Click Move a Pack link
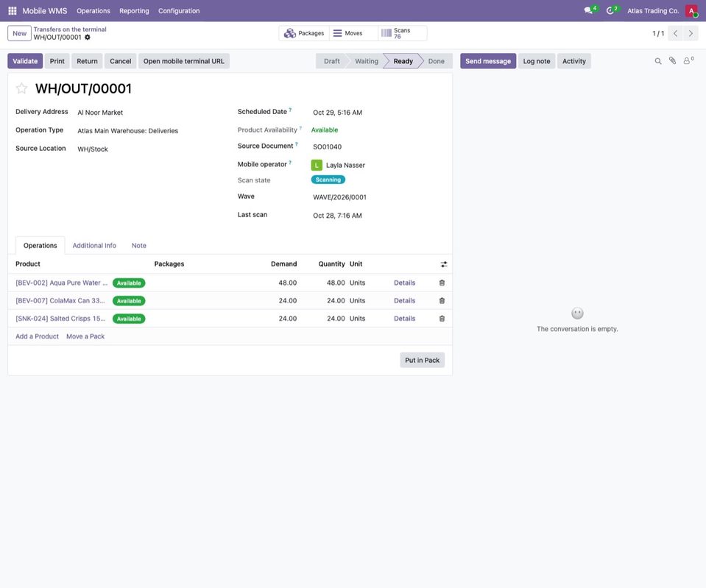706x588 pixels. tap(85, 336)
